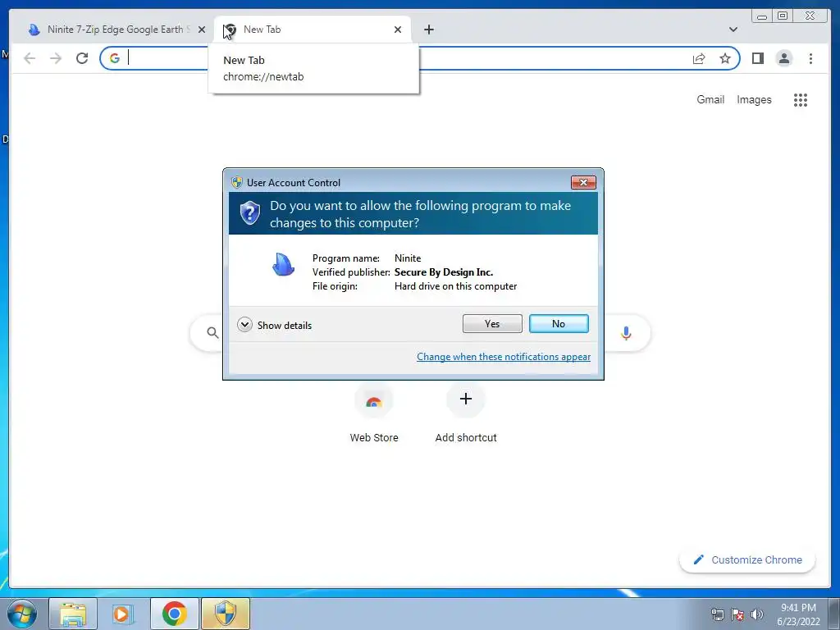Click UAC shield taskbar icon
Screen dimensions: 840x630
(226, 614)
